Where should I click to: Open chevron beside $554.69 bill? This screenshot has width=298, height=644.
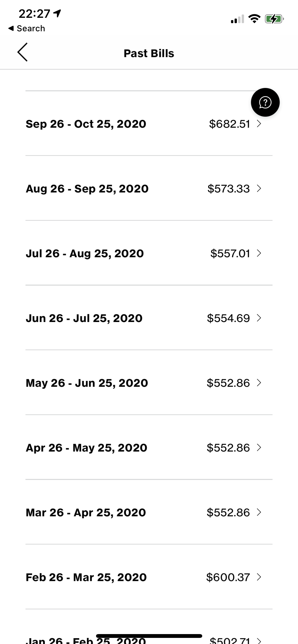259,318
